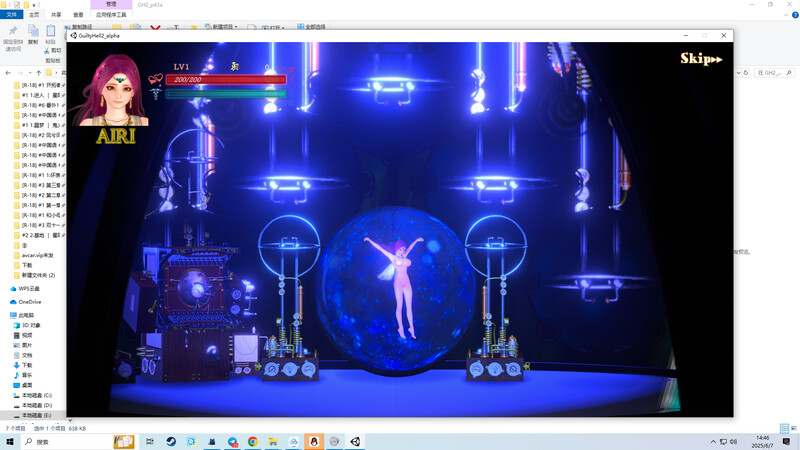Click Windows Start button
This screenshot has width=800, height=450.
point(9,442)
